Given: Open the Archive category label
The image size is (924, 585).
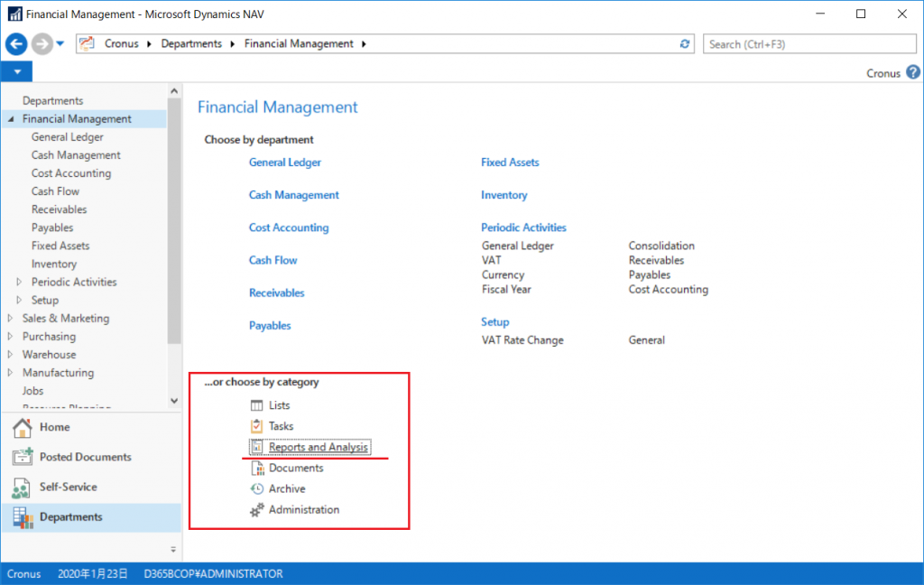Looking at the screenshot, I should pos(287,489).
